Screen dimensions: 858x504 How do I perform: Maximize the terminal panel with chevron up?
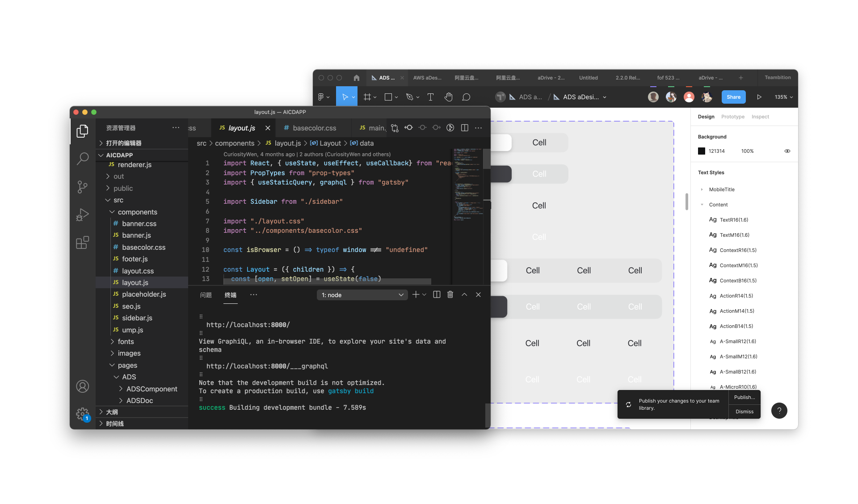click(464, 295)
